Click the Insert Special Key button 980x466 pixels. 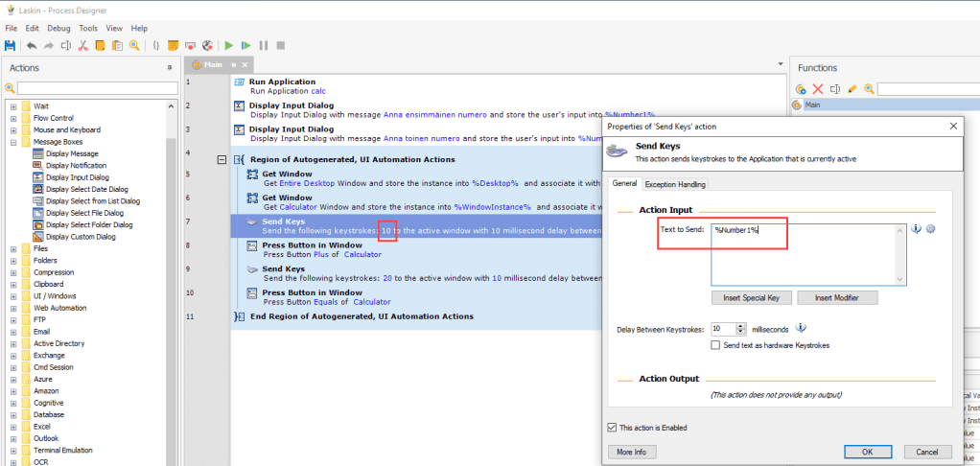click(751, 297)
